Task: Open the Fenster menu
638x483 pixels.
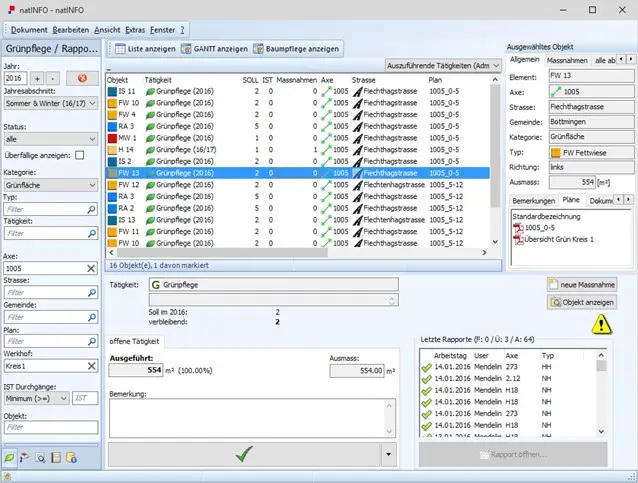Action: click(162, 30)
